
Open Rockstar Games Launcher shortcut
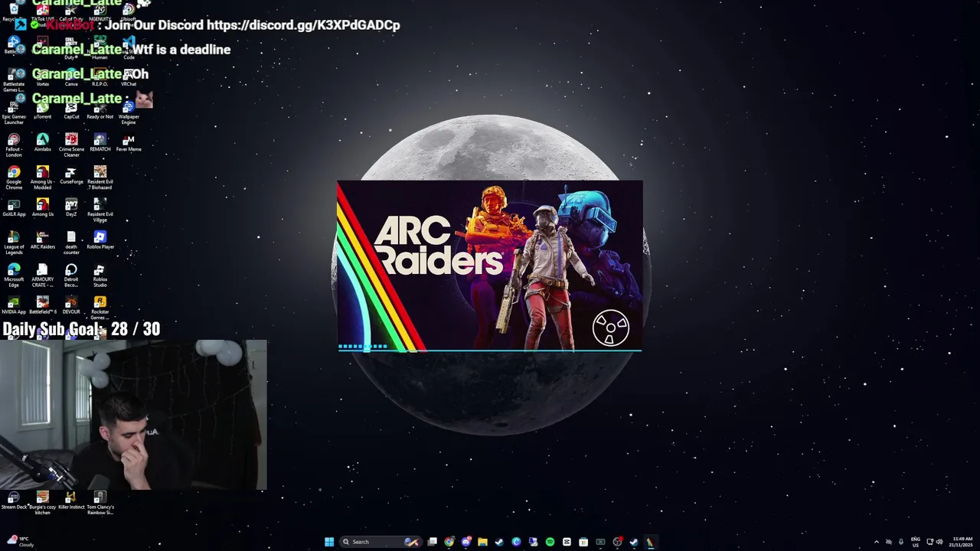pos(100,308)
